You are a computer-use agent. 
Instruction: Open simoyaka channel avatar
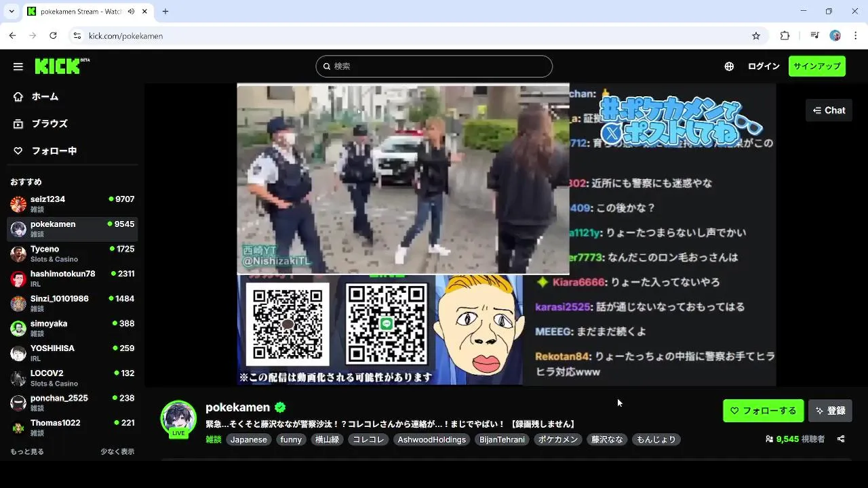[18, 329]
